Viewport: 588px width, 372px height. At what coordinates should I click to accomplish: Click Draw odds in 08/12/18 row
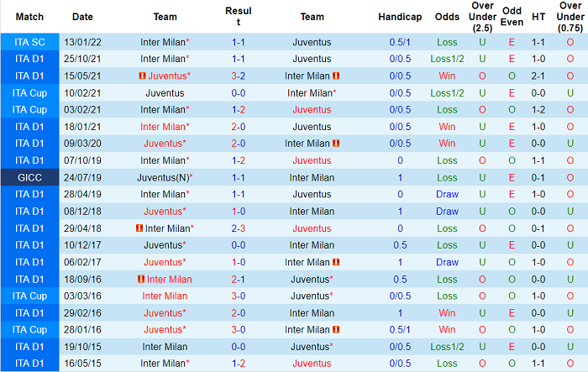click(x=447, y=211)
